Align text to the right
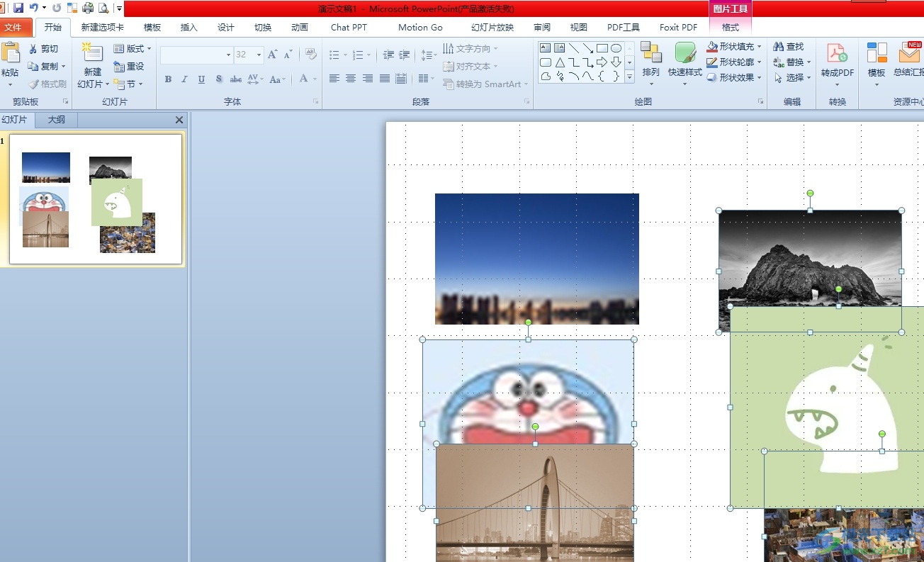 tap(368, 79)
